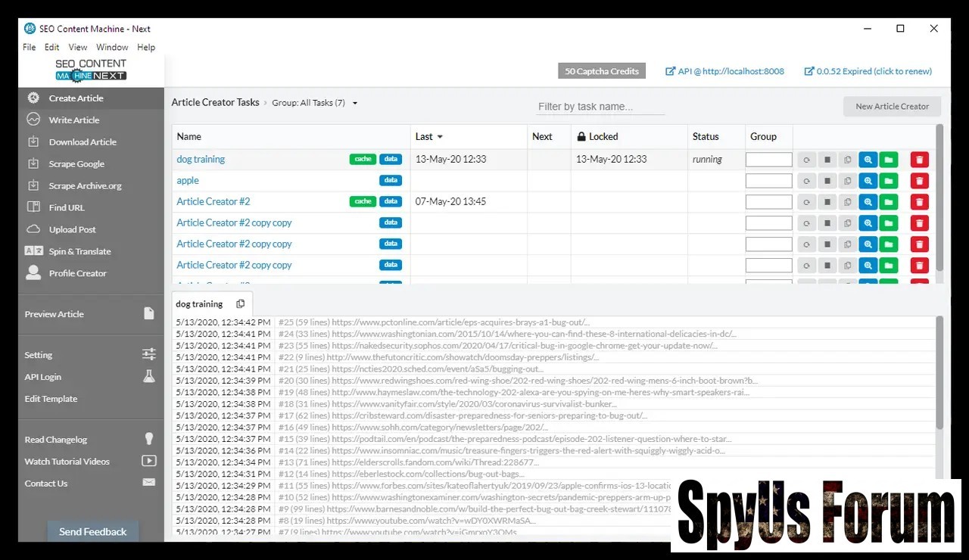The height and width of the screenshot is (560, 969).
Task: Click the magnifier icon for dog training
Action: [x=868, y=160]
